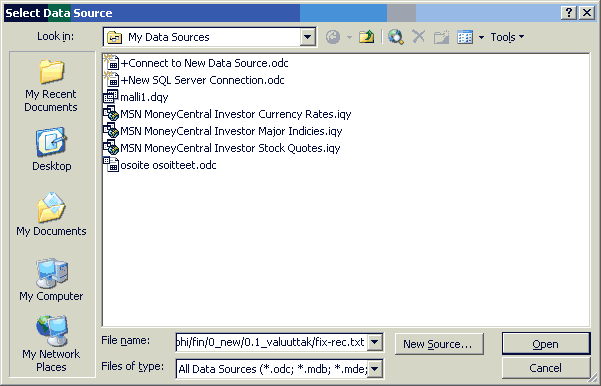Open My Network Places
This screenshot has width=601, height=386.
click(51, 344)
